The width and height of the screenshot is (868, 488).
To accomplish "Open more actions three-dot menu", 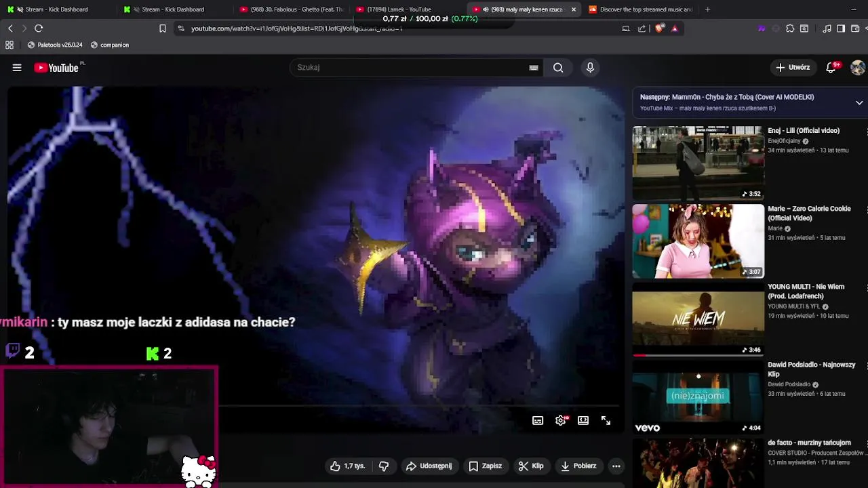I will tap(616, 466).
